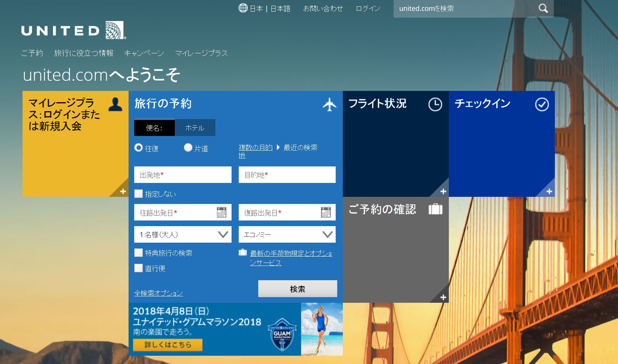
Task: Click the ユナイテッド・グアムマラソン2018 banner title
Action: 197,322
